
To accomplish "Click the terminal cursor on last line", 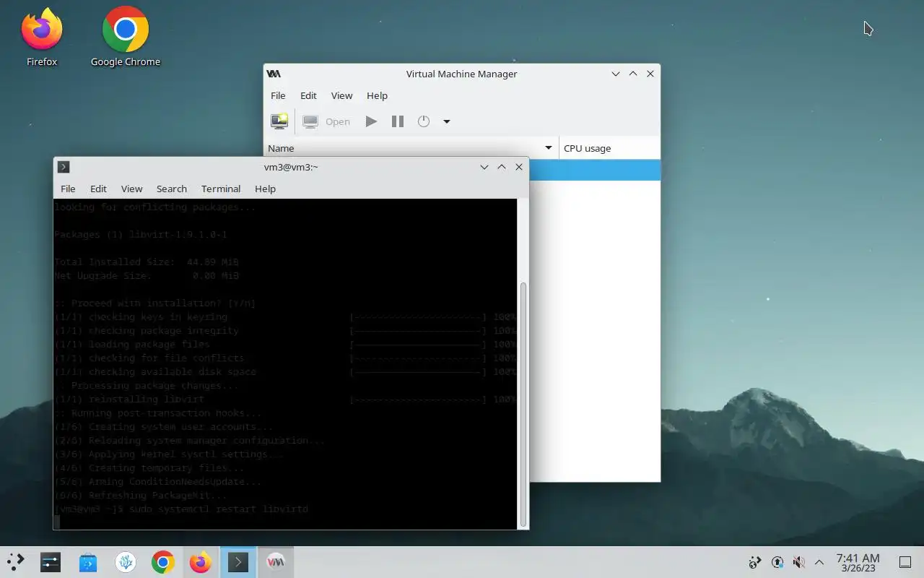I will [x=57, y=522].
